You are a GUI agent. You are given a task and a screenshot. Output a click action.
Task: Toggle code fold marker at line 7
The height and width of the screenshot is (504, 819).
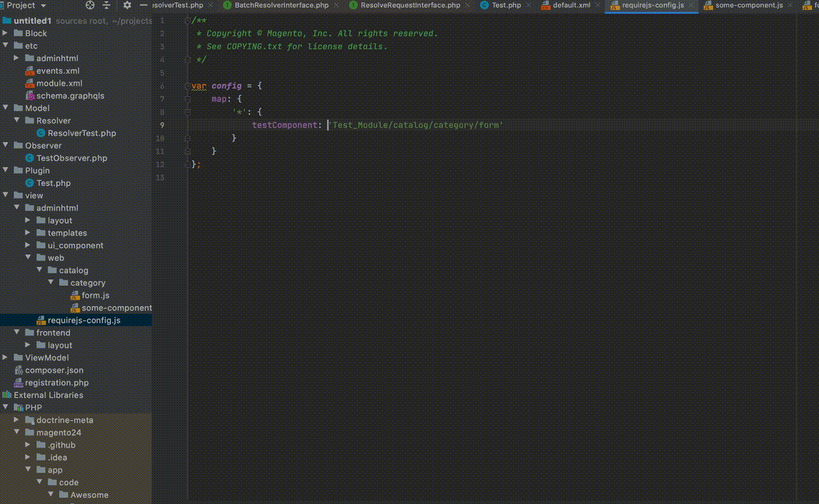click(188, 99)
